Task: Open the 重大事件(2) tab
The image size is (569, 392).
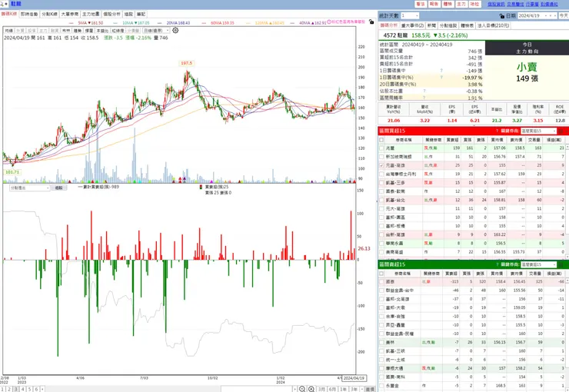Action: tap(412, 25)
